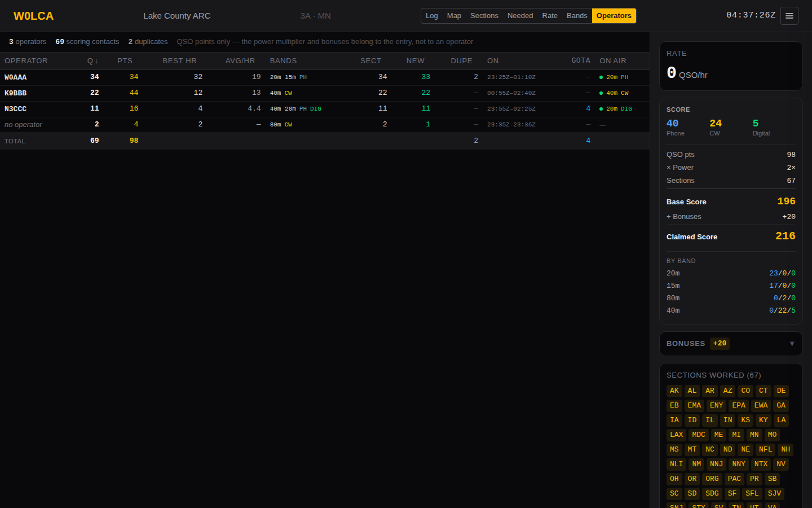Image resolution: width=812 pixels, height=508 pixels.
Task: Click Lake County ARC club name
Action: tap(177, 16)
